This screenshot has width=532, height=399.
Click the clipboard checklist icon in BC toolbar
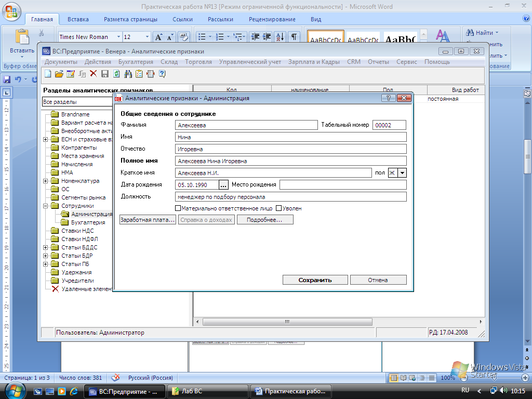[139, 74]
